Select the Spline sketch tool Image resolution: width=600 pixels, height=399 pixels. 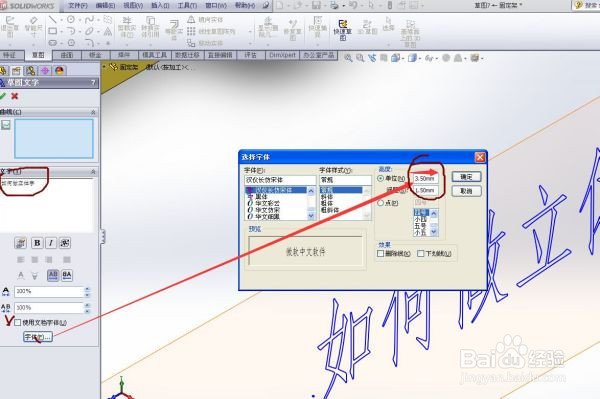(x=90, y=19)
